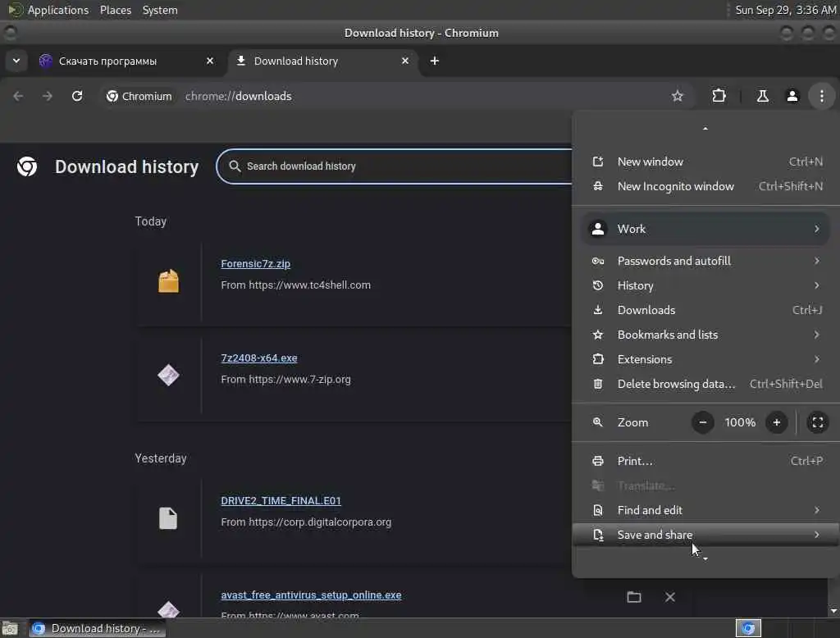Viewport: 840px width, 638px height.
Task: Decrease zoom with minus button
Action: [702, 422]
